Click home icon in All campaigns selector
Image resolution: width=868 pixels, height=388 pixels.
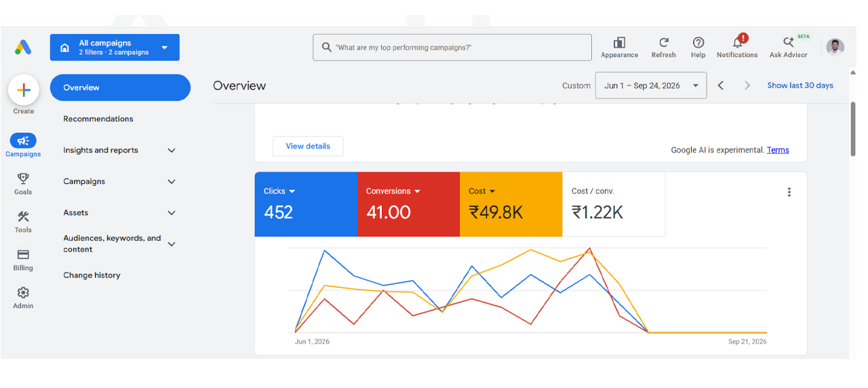click(64, 47)
